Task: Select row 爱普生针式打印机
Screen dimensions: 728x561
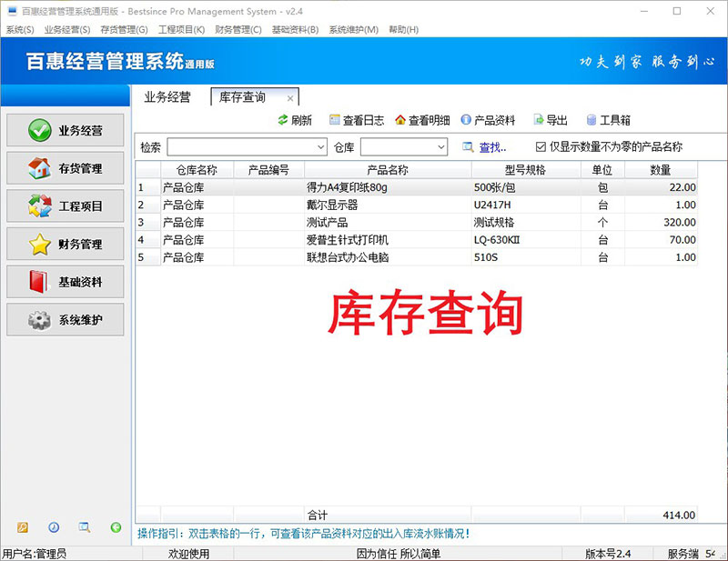Action: [x=417, y=240]
